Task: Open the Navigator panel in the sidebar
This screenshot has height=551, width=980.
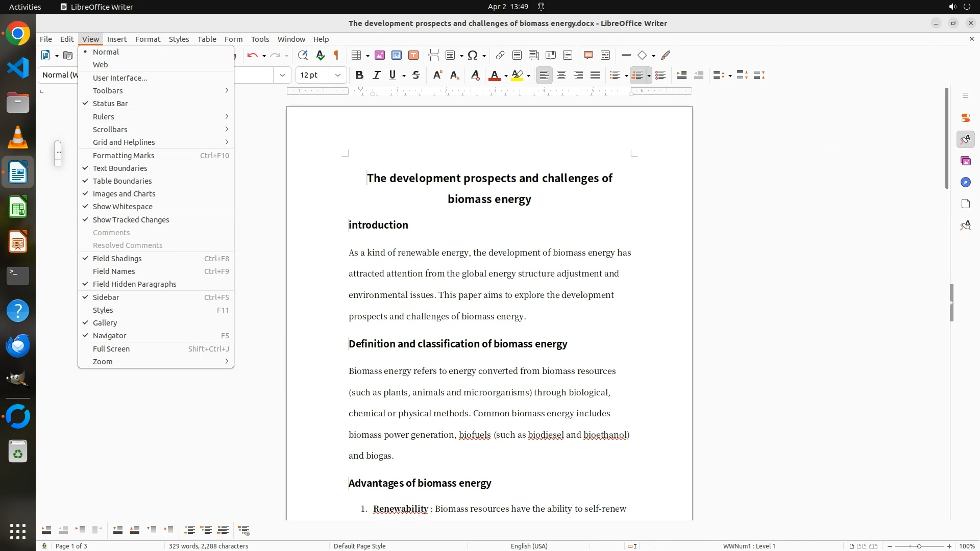Action: tap(965, 182)
